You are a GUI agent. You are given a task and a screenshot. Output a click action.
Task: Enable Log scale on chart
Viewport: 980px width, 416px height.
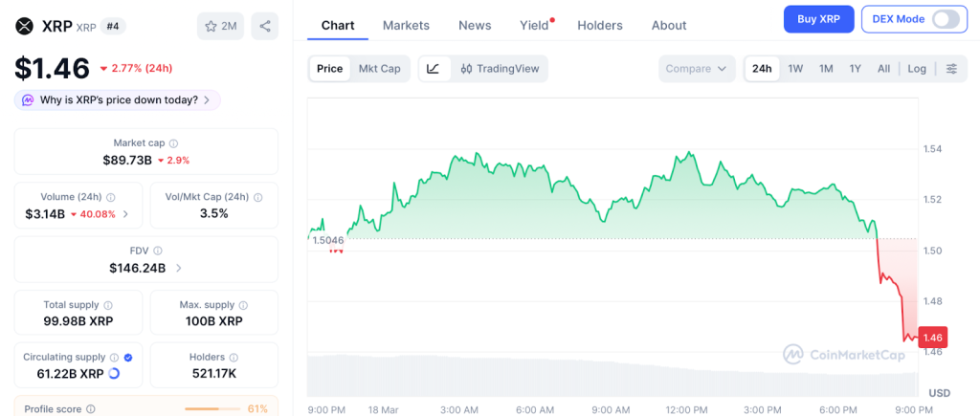point(917,69)
